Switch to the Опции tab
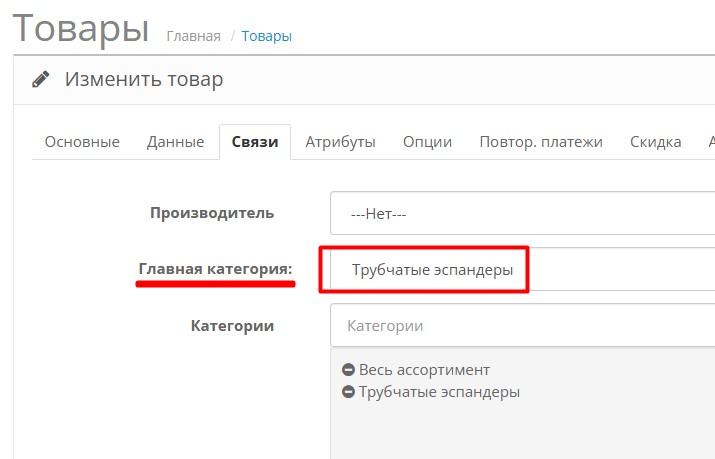 [x=427, y=142]
